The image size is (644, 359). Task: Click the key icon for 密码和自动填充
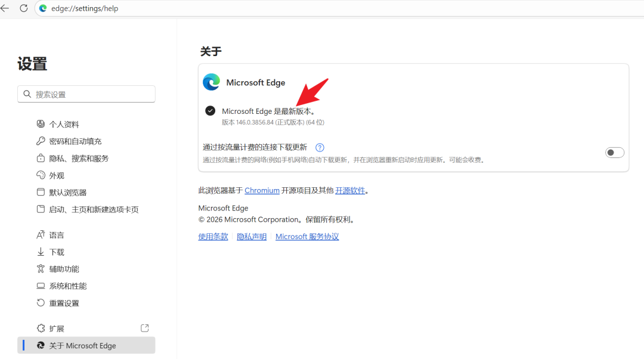coord(41,141)
